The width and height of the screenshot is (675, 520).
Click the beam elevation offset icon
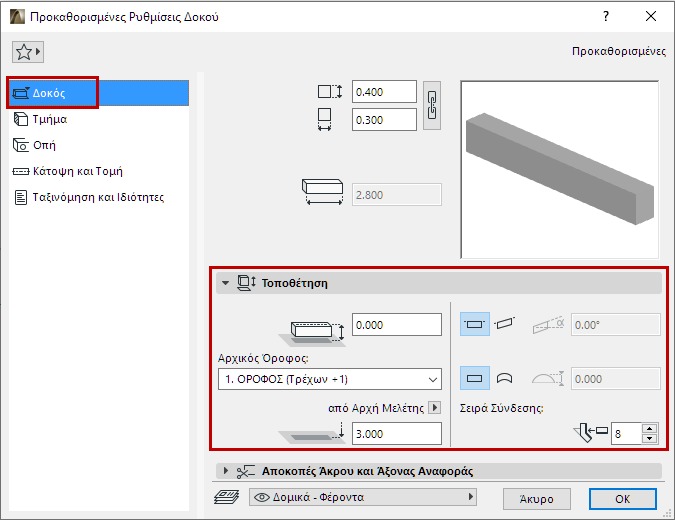coord(312,334)
